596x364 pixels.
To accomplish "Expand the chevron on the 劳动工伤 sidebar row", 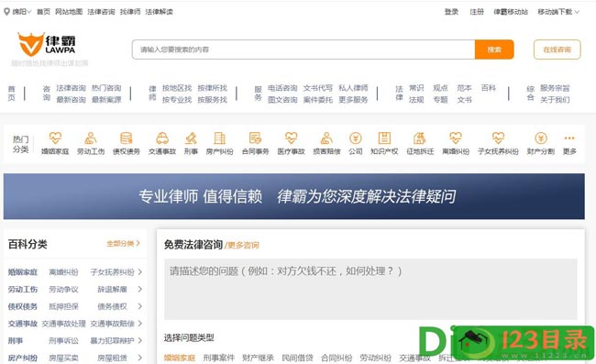I will [140, 289].
